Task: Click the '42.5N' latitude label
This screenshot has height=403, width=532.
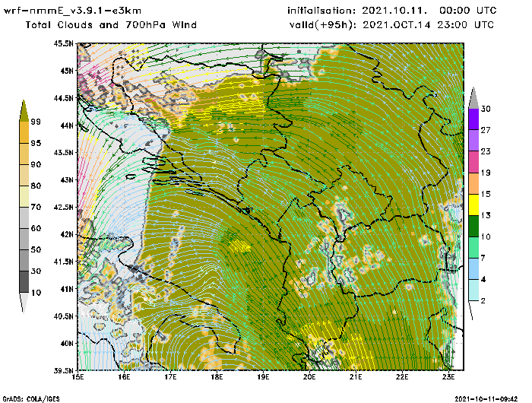Action: tap(63, 207)
